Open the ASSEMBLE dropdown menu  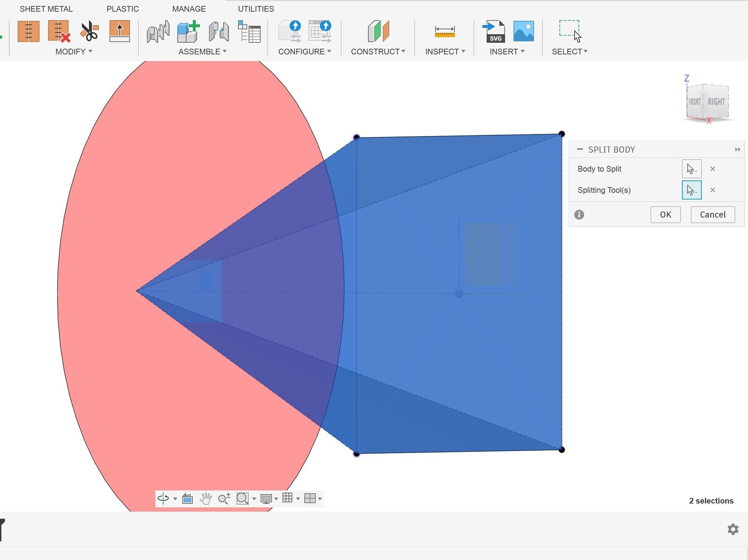tap(202, 52)
